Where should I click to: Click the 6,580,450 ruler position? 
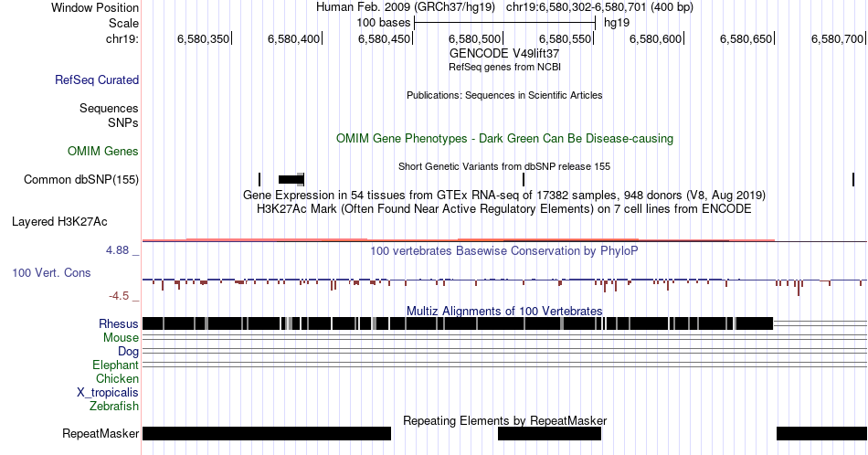384,38
